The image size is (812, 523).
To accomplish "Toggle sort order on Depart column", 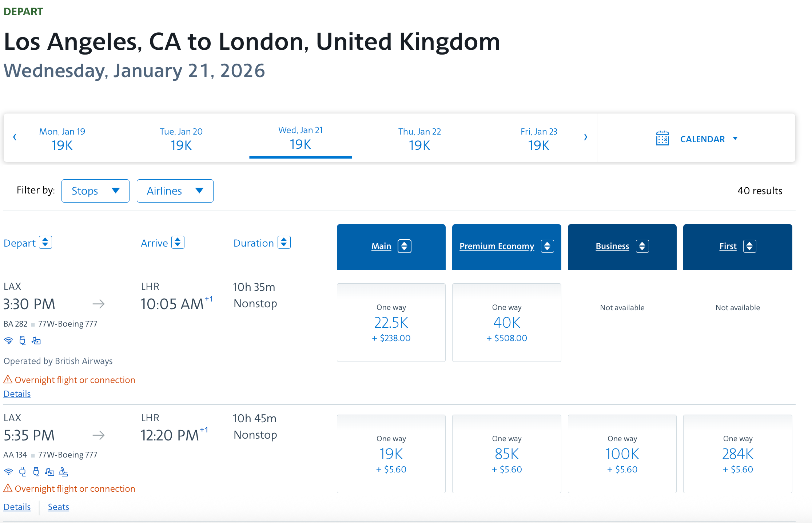I will (x=45, y=242).
